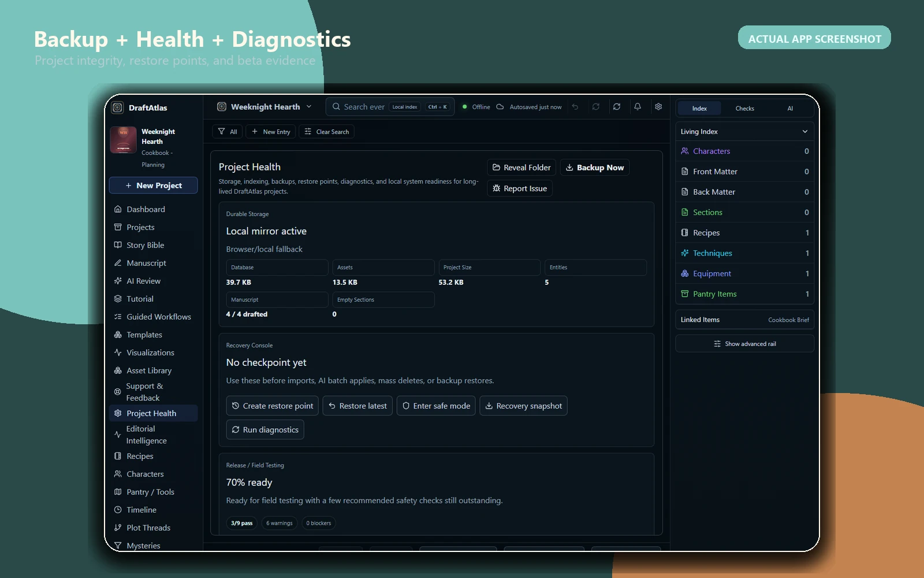
Task: Click the search everything field
Action: pyautogui.click(x=390, y=107)
